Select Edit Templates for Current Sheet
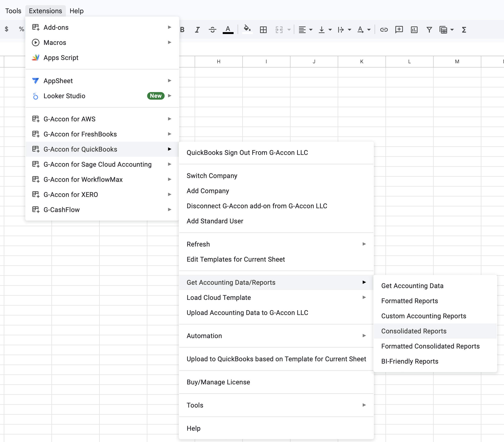Screen dimensions: 504x442 pyautogui.click(x=276, y=259)
